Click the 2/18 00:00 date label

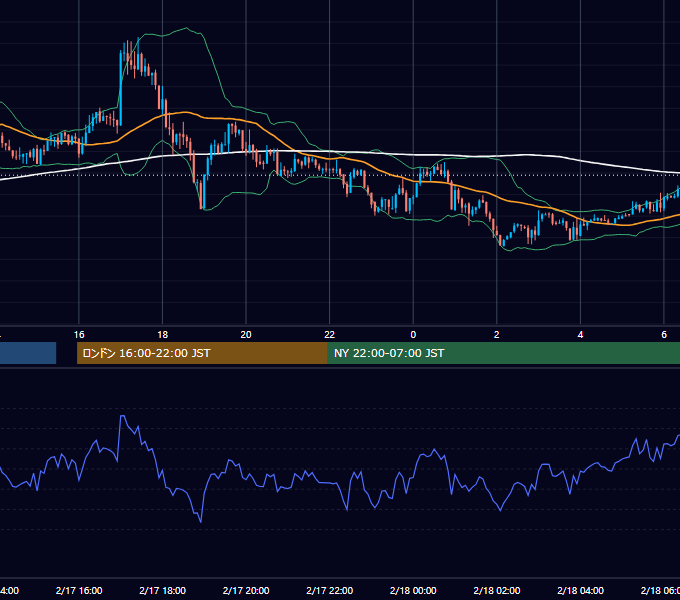click(x=413, y=590)
